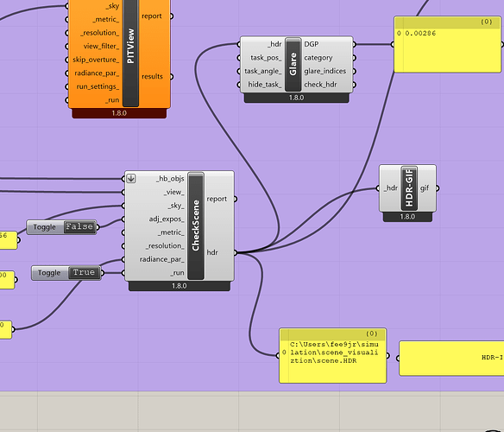Select the panel with scene.HDR path
Image resolution: width=504 pixels, height=432 pixels.
point(332,356)
